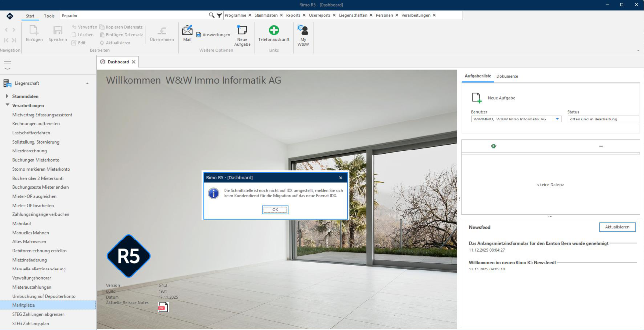The height and width of the screenshot is (330, 644).
Task: Close the Rimo R5 message dialog
Action: (x=340, y=177)
